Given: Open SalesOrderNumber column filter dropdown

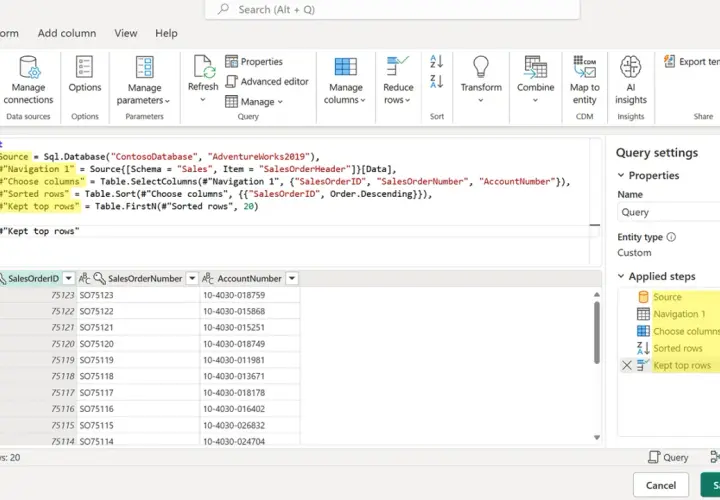Looking at the screenshot, I should 192,278.
